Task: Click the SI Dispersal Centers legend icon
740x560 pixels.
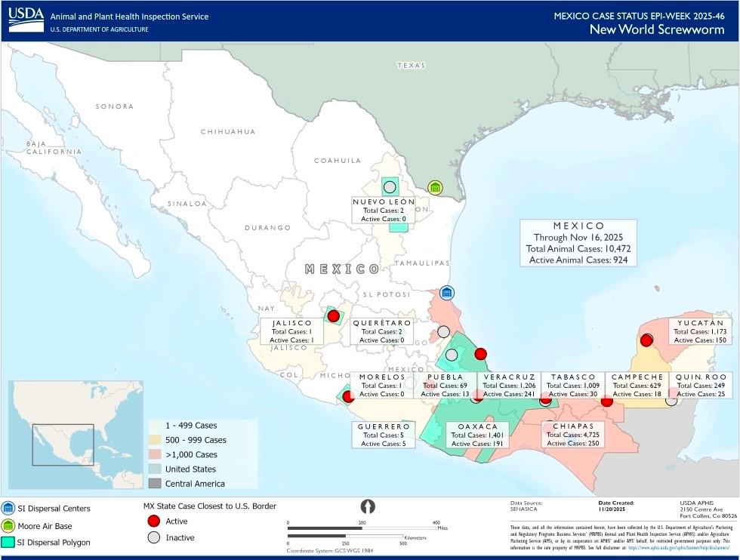Action: tap(8, 509)
